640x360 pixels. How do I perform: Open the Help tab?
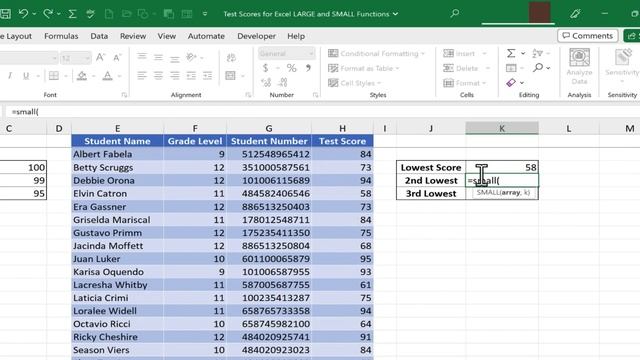(x=296, y=36)
